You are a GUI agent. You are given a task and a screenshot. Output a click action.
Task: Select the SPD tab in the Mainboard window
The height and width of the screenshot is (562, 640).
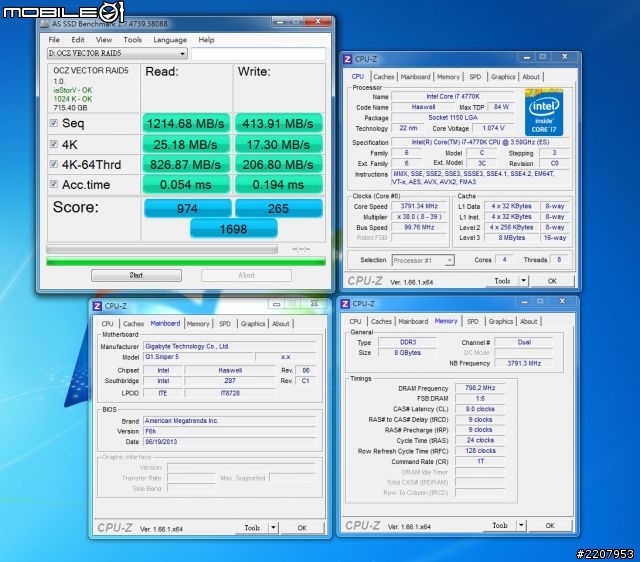[x=225, y=324]
